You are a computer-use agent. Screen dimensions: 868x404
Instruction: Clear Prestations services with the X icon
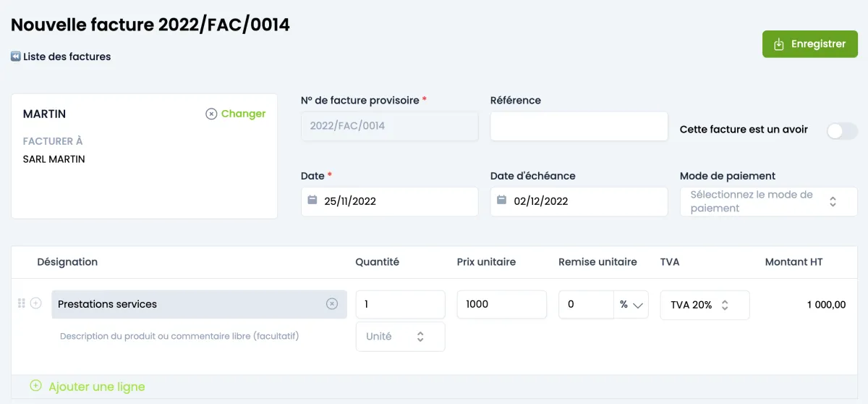[x=332, y=304]
